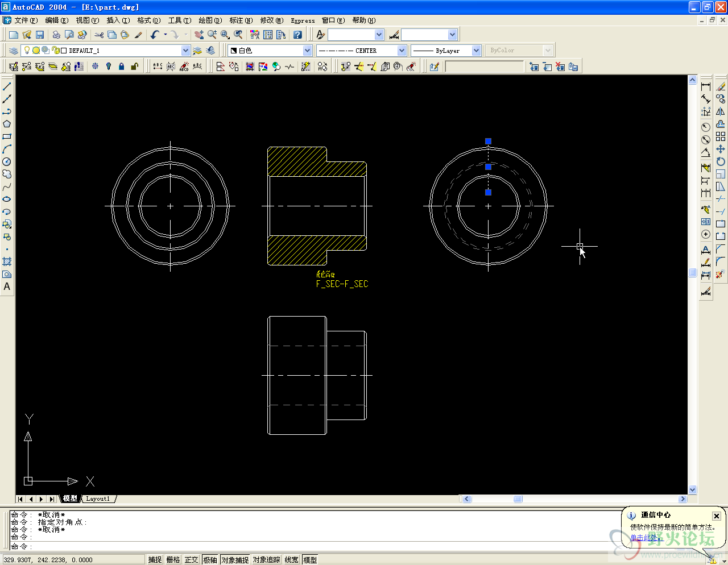The height and width of the screenshot is (565, 728).
Task: Toggle 模型 model space button in status bar
Action: (310, 560)
